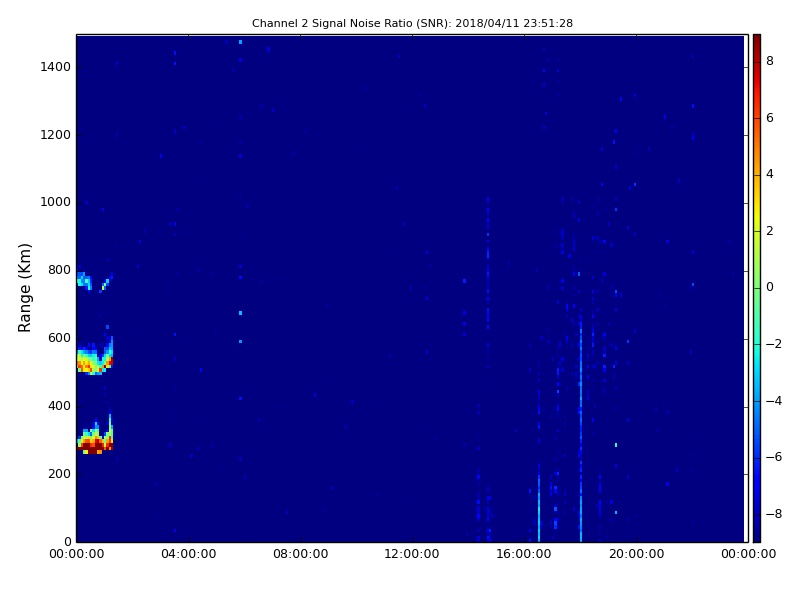Click the yellow-orange echo near 550 km
Image resolution: width=800 pixels, height=600 pixels.
click(95, 361)
